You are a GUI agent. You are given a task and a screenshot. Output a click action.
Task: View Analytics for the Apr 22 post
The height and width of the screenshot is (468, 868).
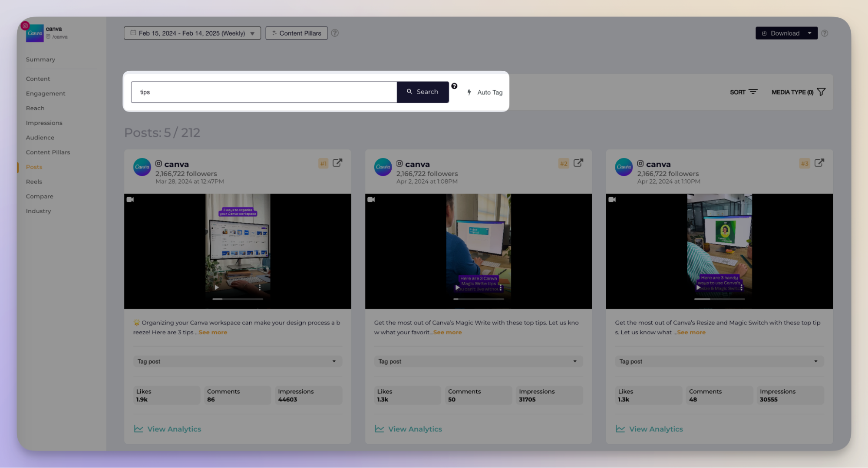click(x=650, y=429)
